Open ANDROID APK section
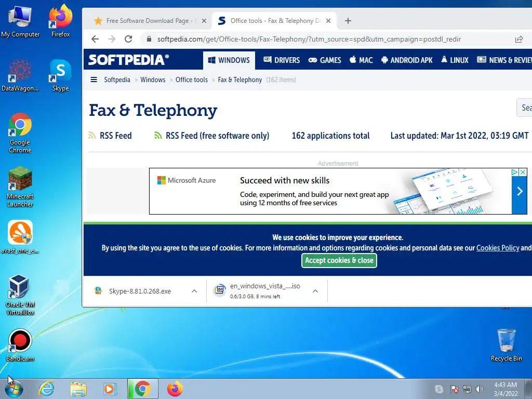 (407, 60)
